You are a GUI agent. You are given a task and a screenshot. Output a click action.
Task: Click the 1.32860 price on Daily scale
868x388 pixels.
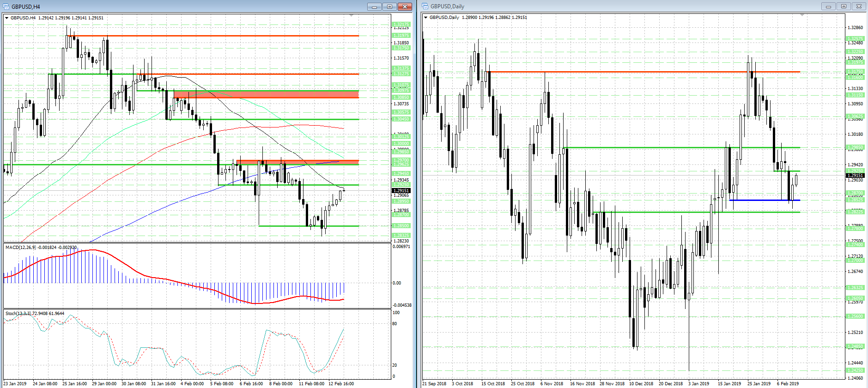click(855, 28)
